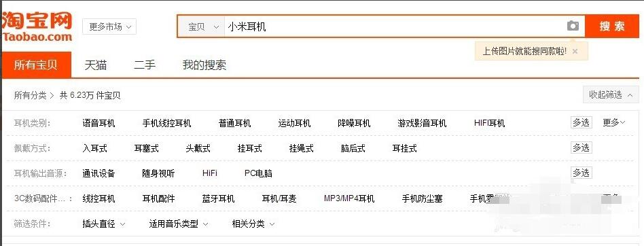Filter audio source by 通讯设备
This screenshot has height=246, width=644.
[99, 173]
